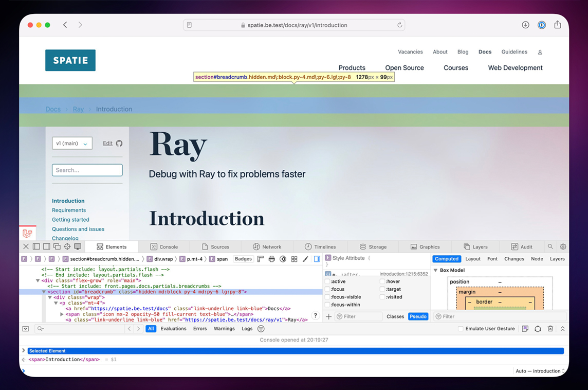Toggle the Pseudo button in styles panel
The image size is (588, 390).
tap(418, 316)
